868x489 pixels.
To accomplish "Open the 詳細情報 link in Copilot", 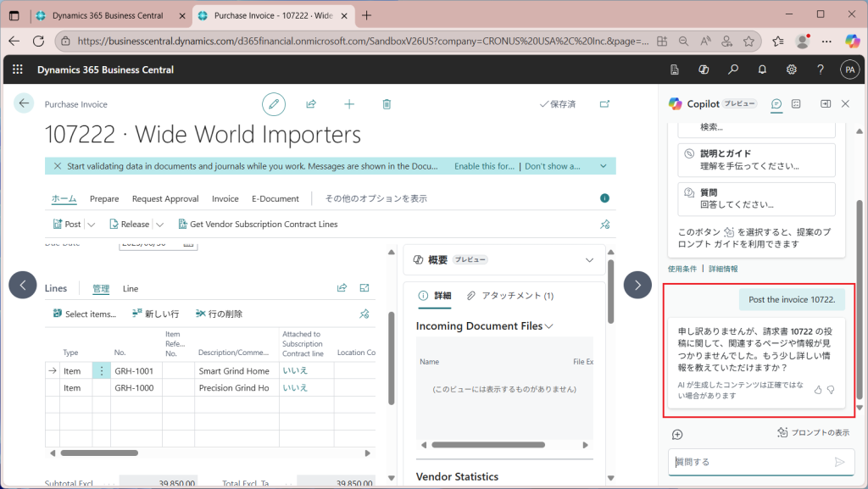I will [x=723, y=269].
